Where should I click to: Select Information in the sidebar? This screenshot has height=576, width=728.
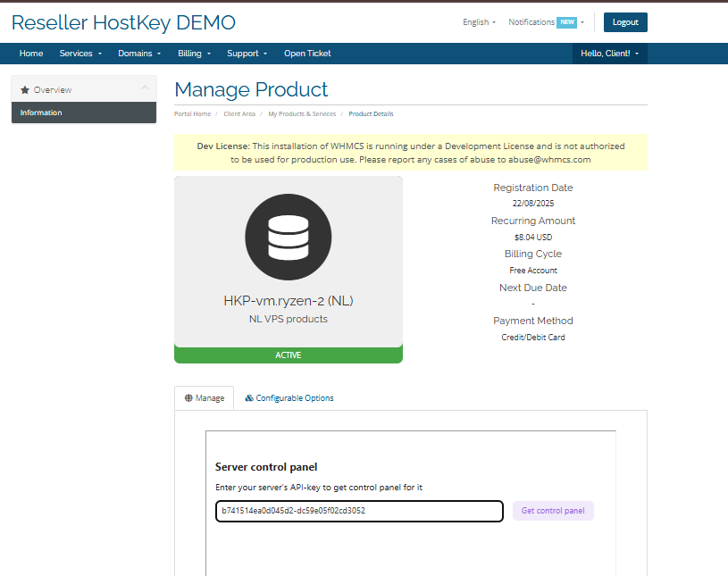(83, 113)
